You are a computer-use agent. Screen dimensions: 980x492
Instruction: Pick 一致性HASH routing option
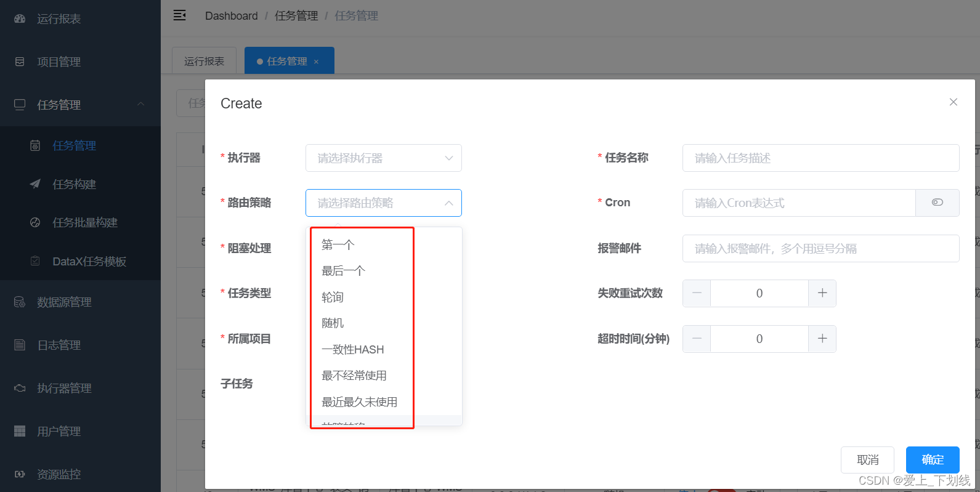[384, 349]
